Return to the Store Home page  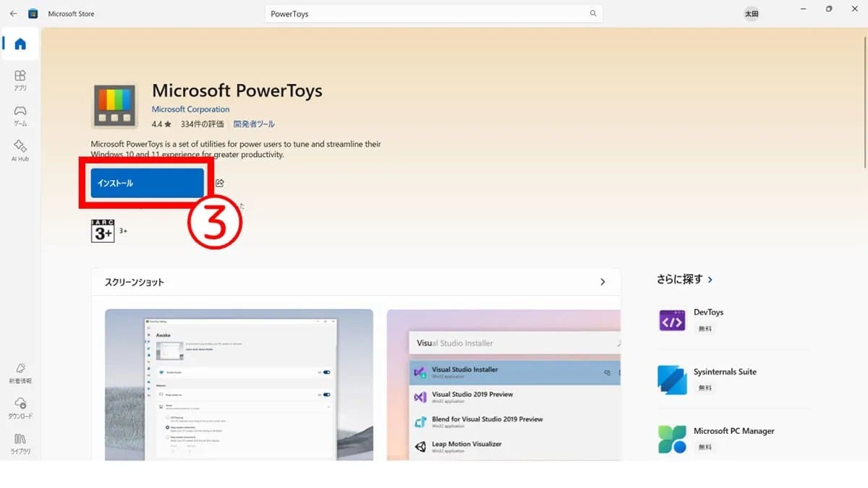[20, 43]
